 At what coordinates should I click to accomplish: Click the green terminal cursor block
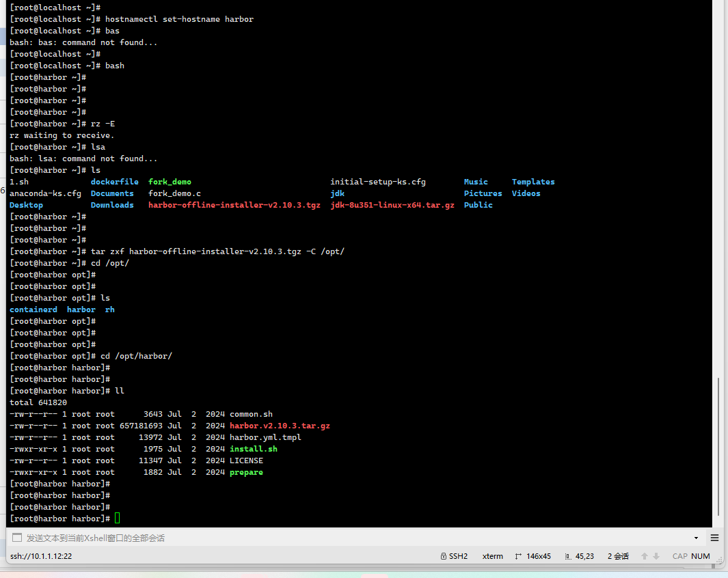tap(117, 518)
